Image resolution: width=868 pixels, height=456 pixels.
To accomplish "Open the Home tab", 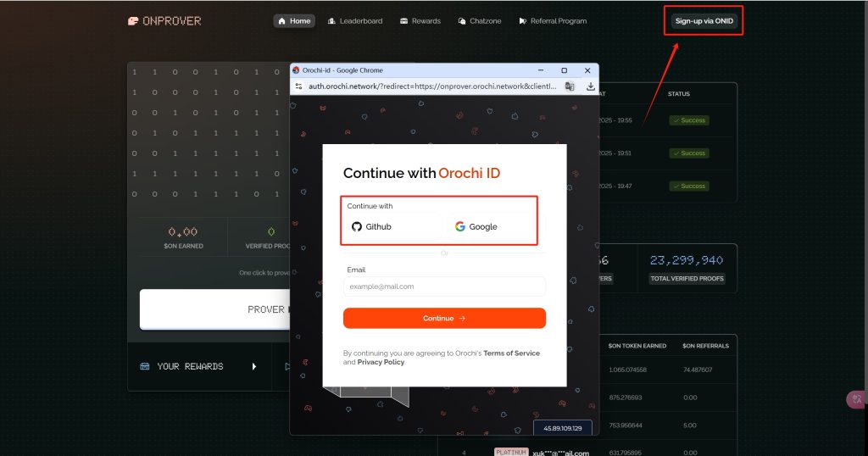I will [294, 21].
